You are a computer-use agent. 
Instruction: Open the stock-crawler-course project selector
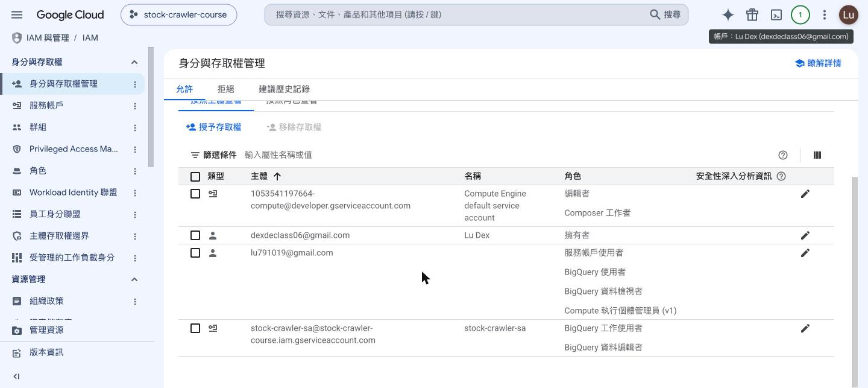[x=179, y=14]
